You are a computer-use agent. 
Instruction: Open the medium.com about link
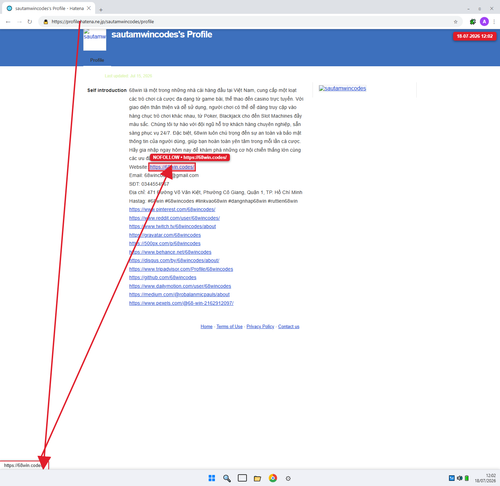pos(179,294)
